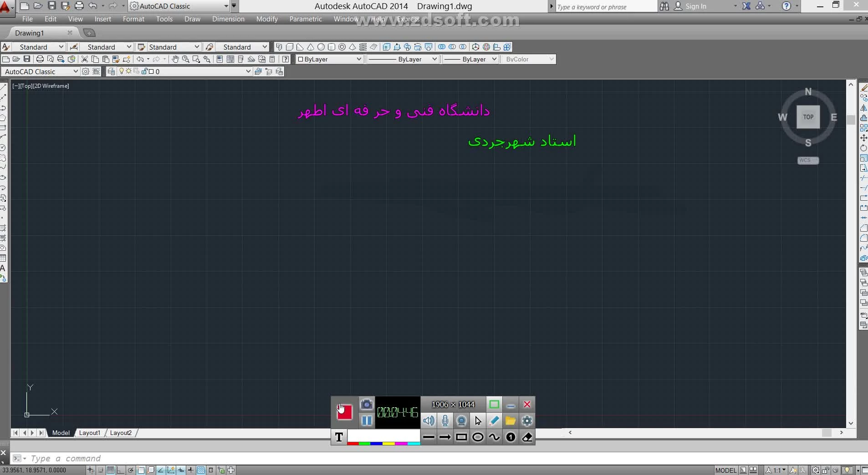The image size is (868, 475).
Task: Click the recorder webcam icon
Action: 461,421
